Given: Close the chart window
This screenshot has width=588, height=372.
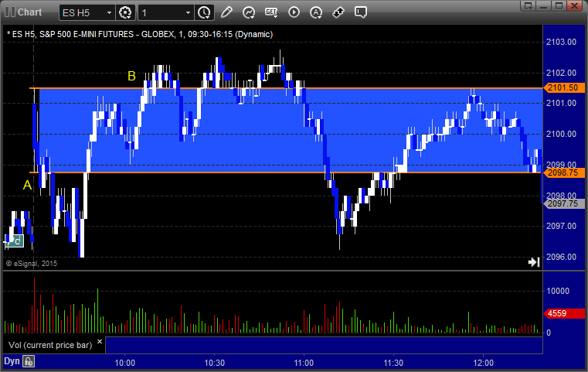Looking at the screenshot, I should pos(574,5).
